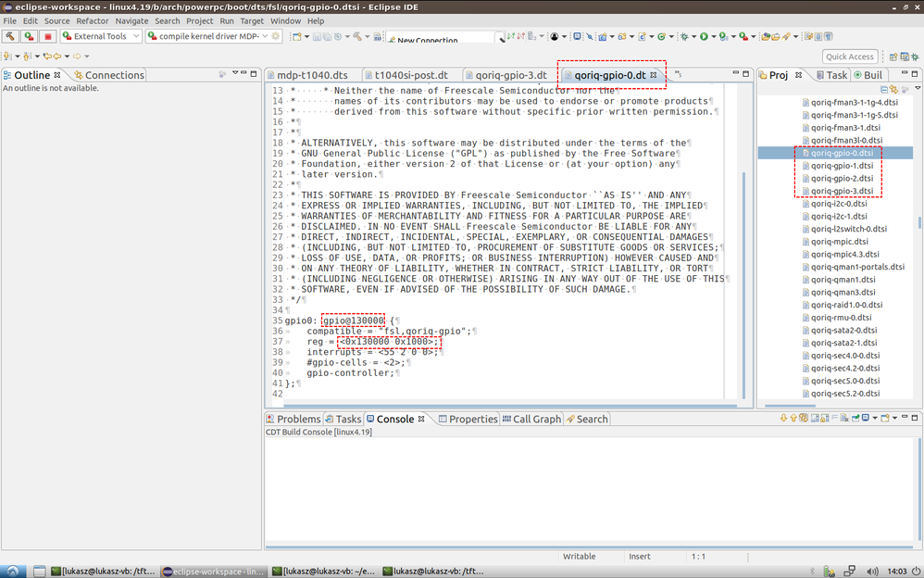Click the New C++ Class green icon
Image resolution: width=924 pixels, height=578 pixels.
[661, 36]
